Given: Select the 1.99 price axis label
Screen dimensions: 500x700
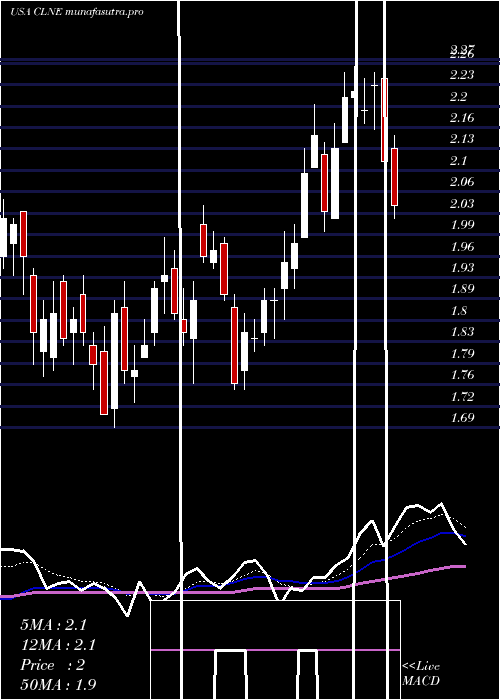Looking at the screenshot, I should [462, 225].
